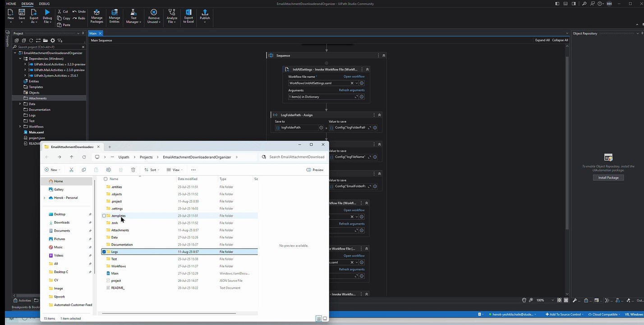644x325 pixels.
Task: Expand the Henok - Personal OneDrive node
Action: tap(44, 198)
